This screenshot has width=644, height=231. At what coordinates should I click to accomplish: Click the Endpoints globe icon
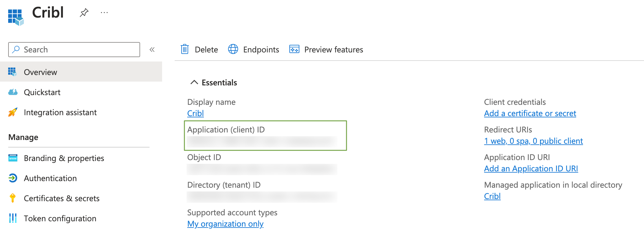[233, 49]
